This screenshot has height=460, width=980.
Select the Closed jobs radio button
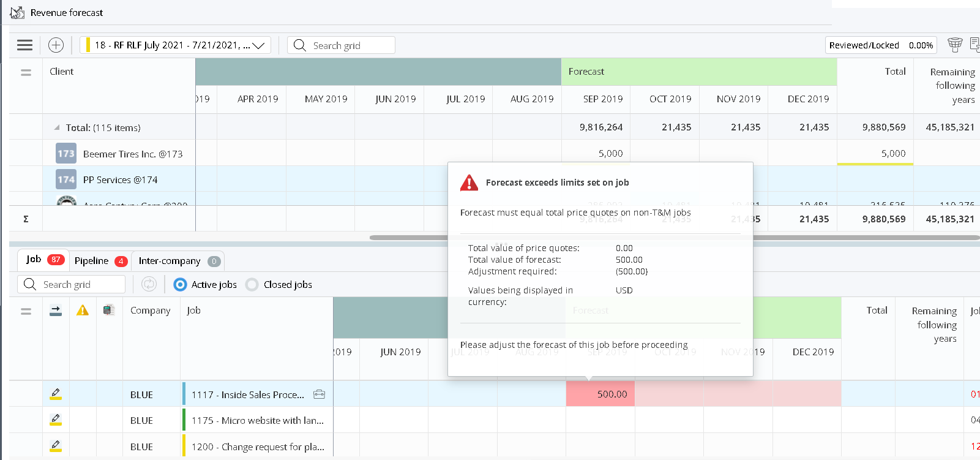click(x=252, y=285)
